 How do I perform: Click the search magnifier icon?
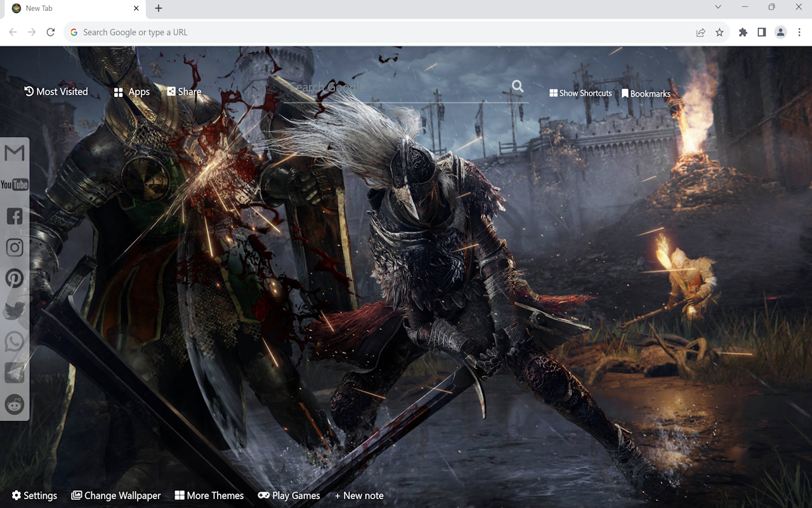click(x=517, y=86)
